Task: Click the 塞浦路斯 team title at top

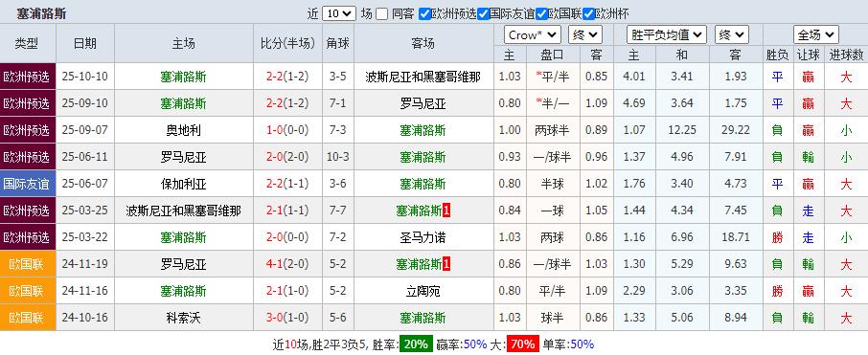Action: coord(41,13)
